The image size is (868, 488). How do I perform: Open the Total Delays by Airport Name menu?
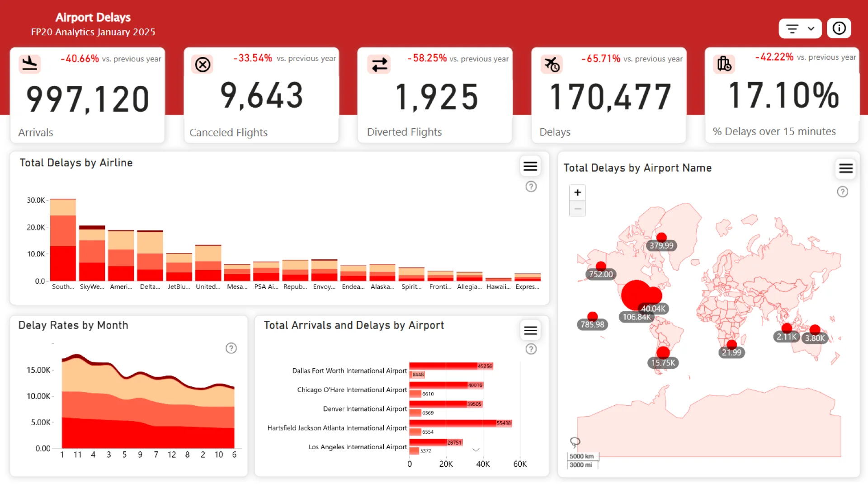click(846, 169)
